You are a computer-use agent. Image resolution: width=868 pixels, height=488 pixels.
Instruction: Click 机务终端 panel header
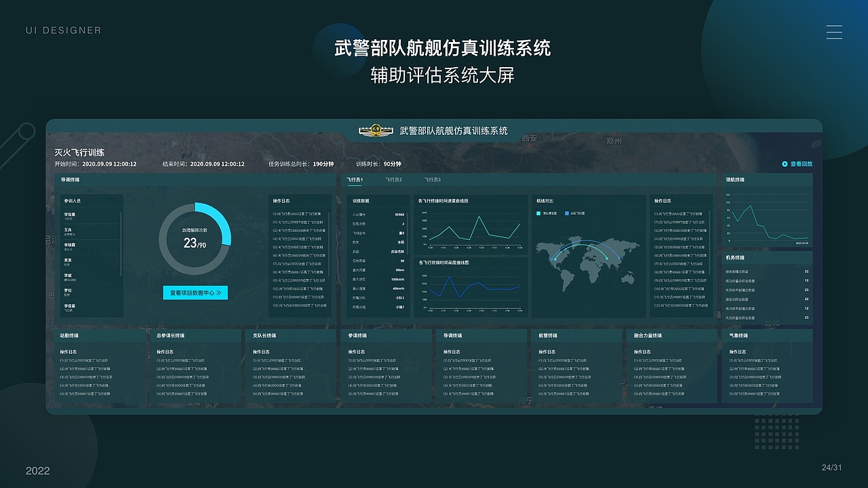pyautogui.click(x=767, y=258)
